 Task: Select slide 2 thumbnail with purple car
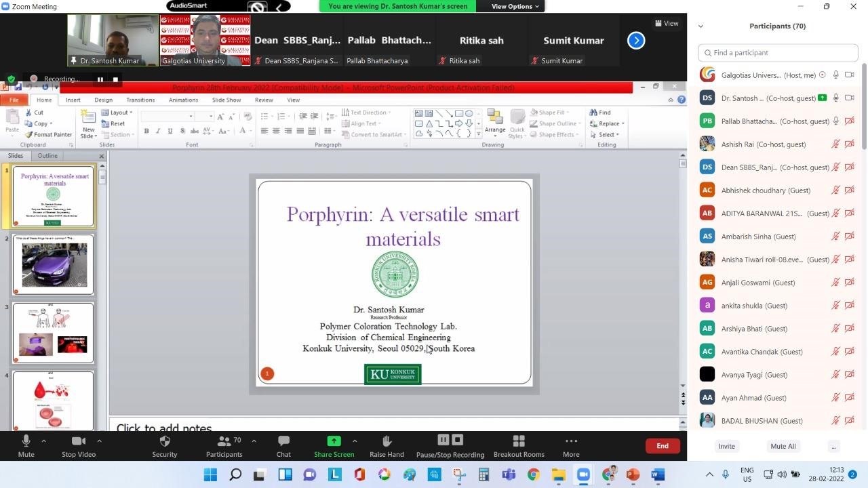54,265
